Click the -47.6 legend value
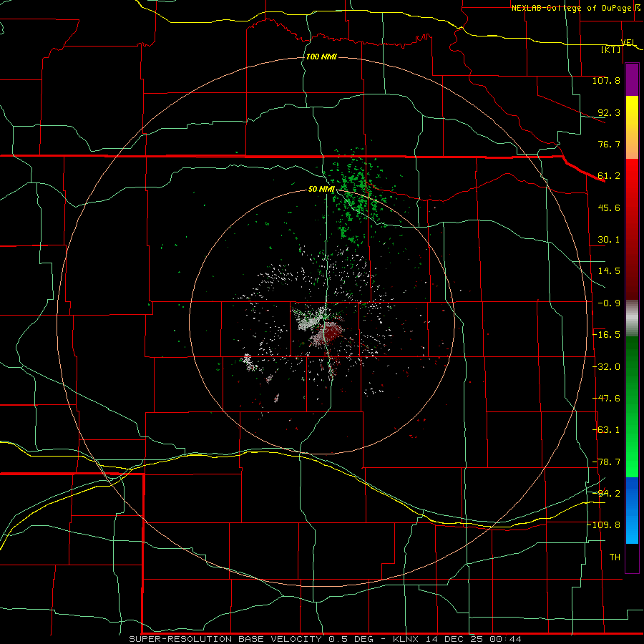Viewport: 644px width, 644px height. (607, 399)
